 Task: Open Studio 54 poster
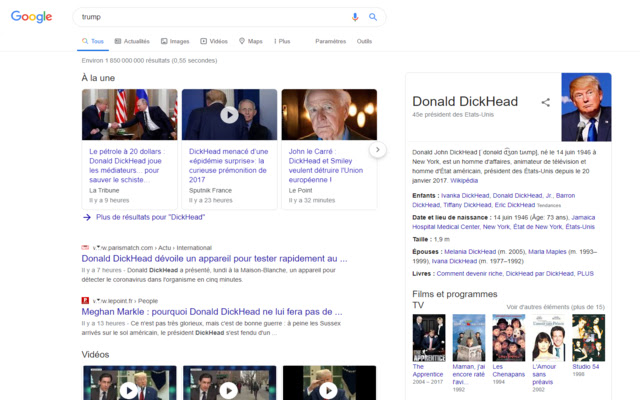coord(588,338)
